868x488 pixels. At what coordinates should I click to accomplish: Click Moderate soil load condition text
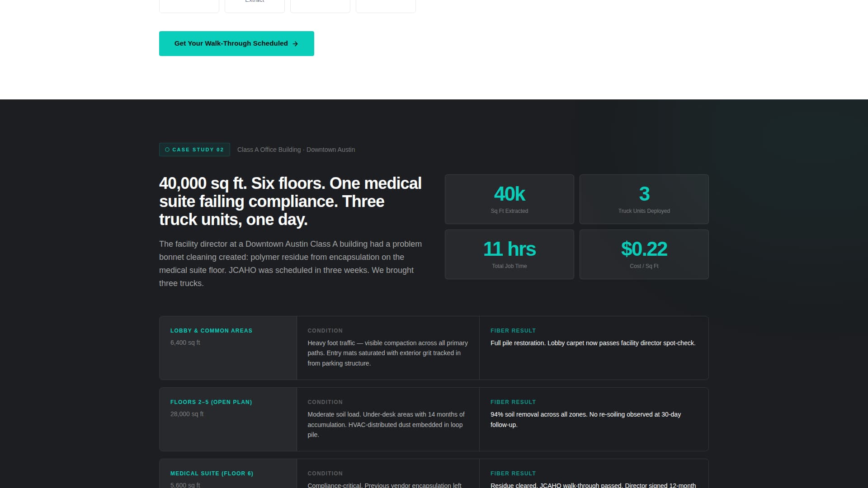pos(386,424)
